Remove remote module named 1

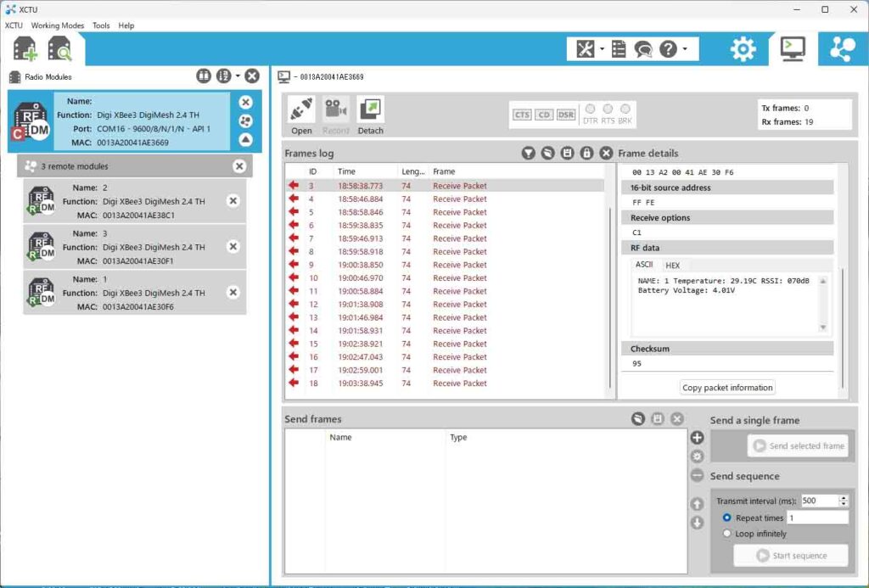point(233,292)
